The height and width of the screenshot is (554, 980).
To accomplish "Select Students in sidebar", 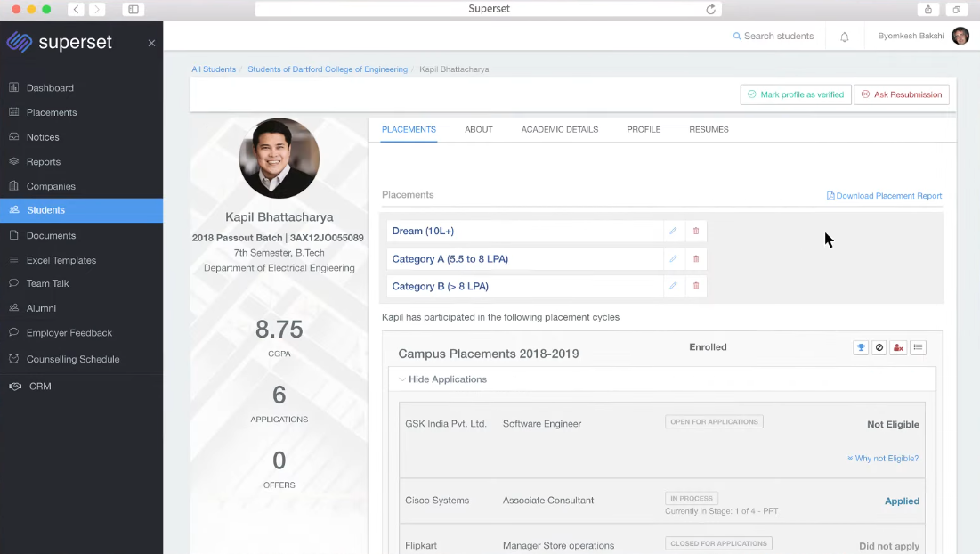I will tap(81, 210).
